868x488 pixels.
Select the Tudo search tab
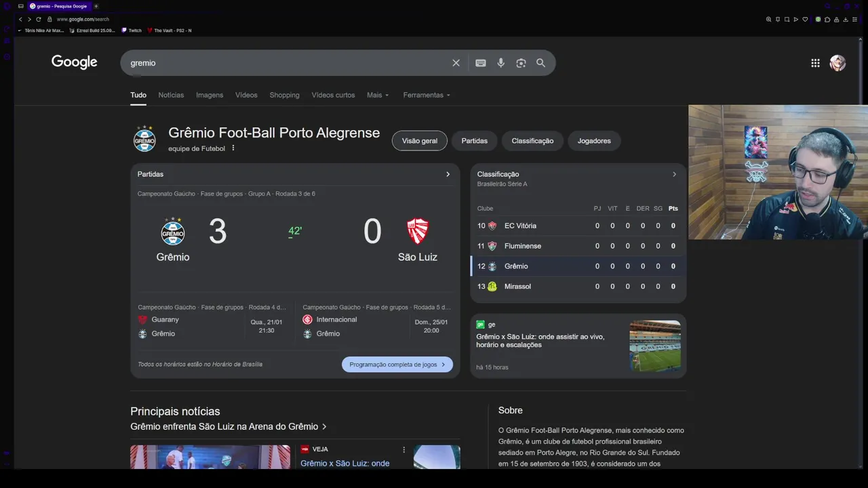(x=138, y=95)
